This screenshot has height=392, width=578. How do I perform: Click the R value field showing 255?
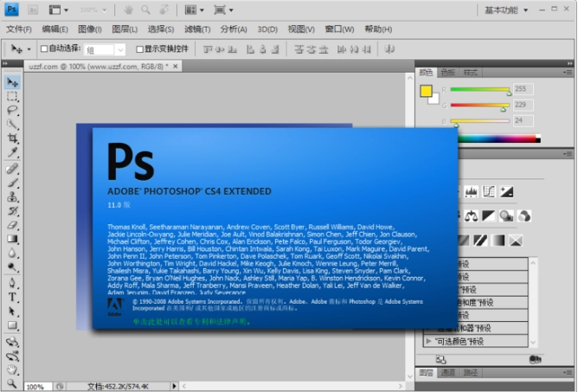point(523,89)
